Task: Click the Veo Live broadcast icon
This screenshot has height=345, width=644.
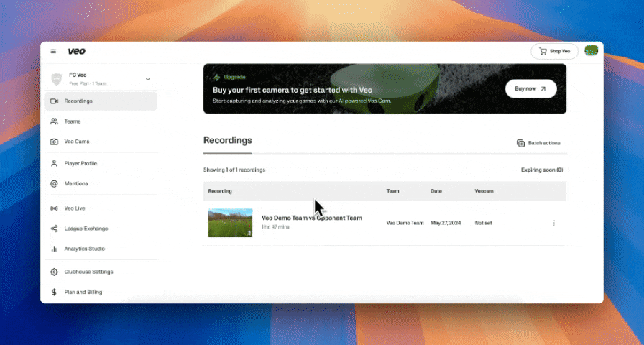Action: pos(54,208)
